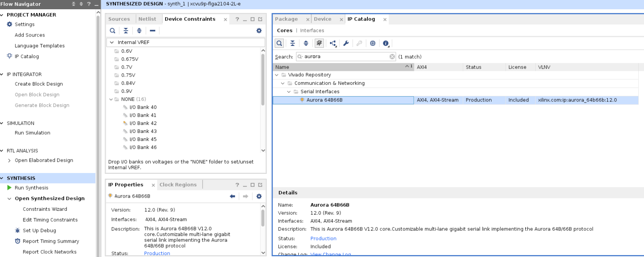Click the key license status icon

pos(359,43)
